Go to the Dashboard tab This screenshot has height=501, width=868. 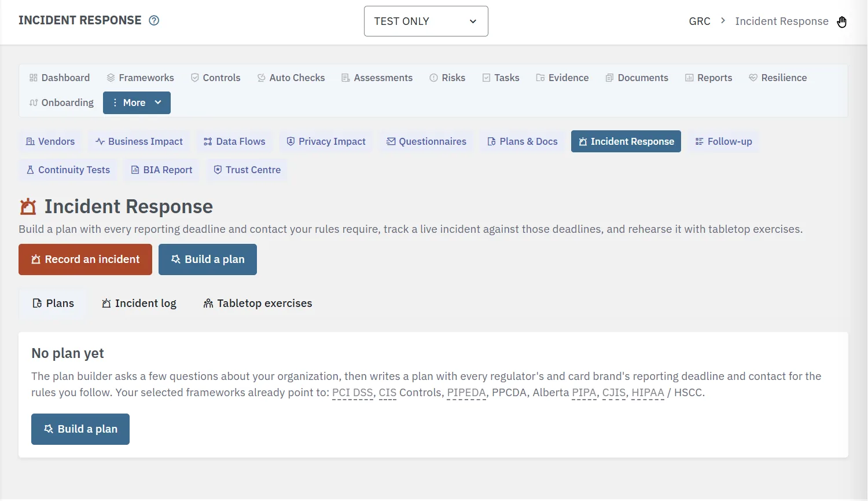(x=60, y=78)
